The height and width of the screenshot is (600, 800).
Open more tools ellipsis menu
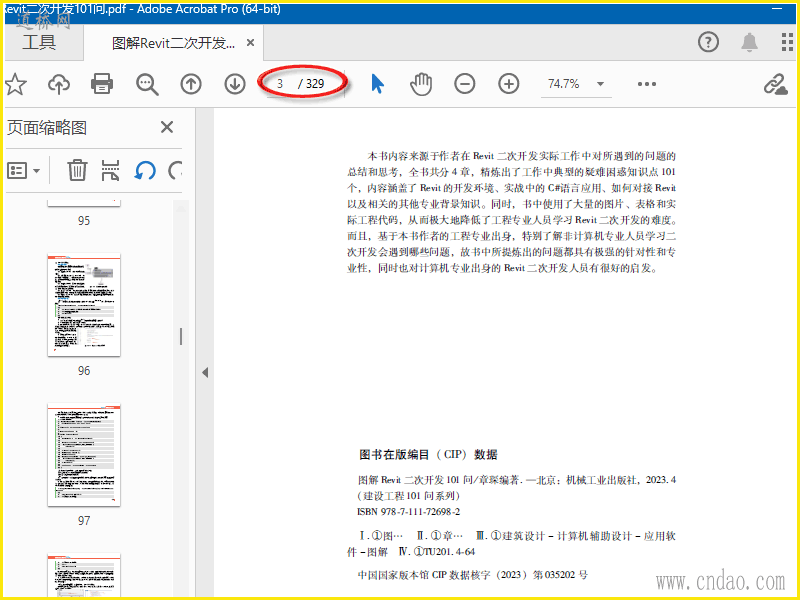tap(646, 84)
